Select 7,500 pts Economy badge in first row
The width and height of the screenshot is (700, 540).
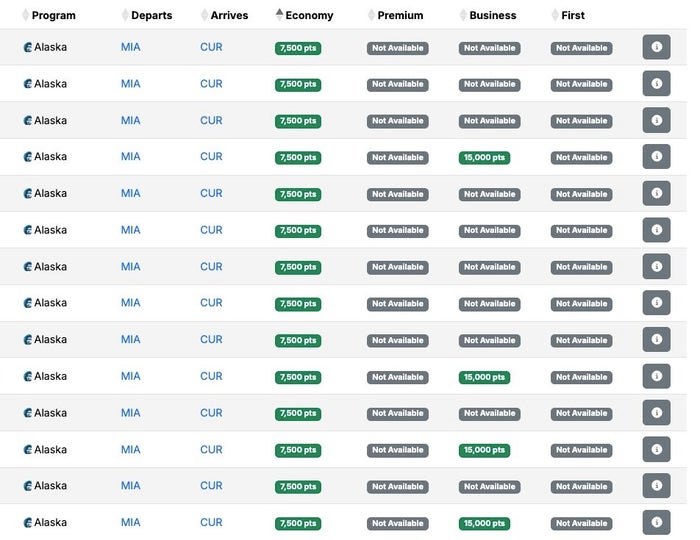(298, 48)
